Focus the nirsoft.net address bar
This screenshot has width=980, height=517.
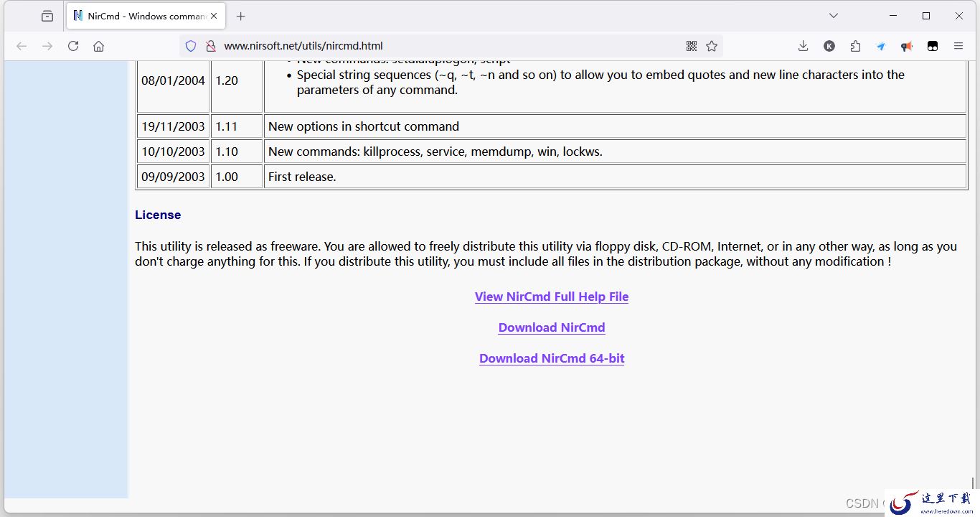451,46
